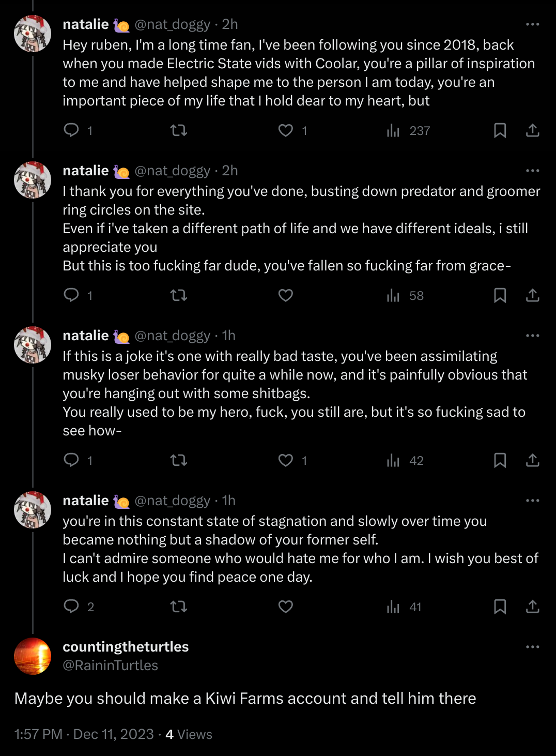Bookmark the 'shadow of your former self' tweet
The width and height of the screenshot is (556, 756).
(500, 607)
